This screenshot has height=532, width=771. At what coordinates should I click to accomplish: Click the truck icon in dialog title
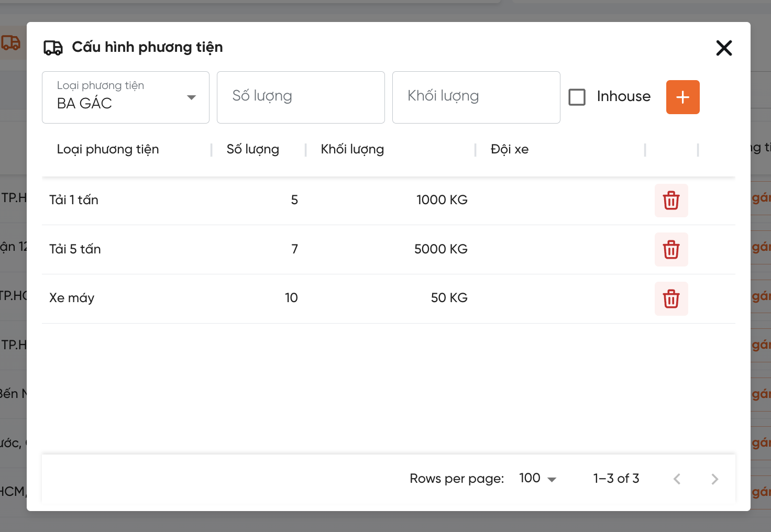click(53, 48)
